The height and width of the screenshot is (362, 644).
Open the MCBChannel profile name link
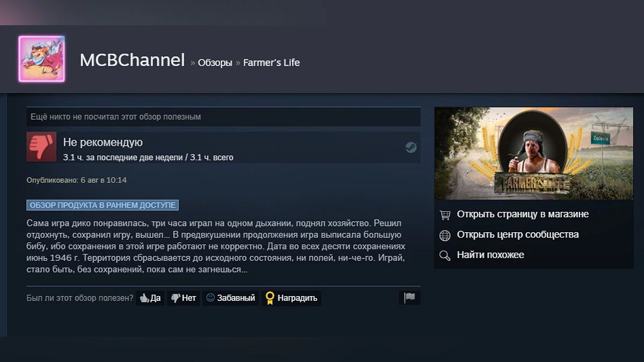pos(132,61)
